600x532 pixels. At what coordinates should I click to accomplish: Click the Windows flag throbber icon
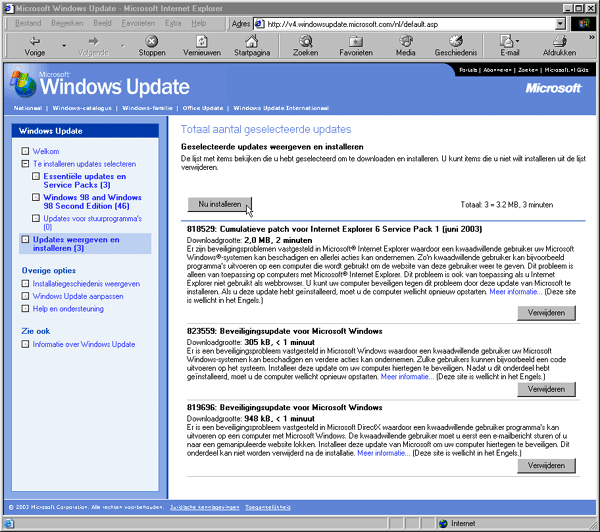[584, 24]
